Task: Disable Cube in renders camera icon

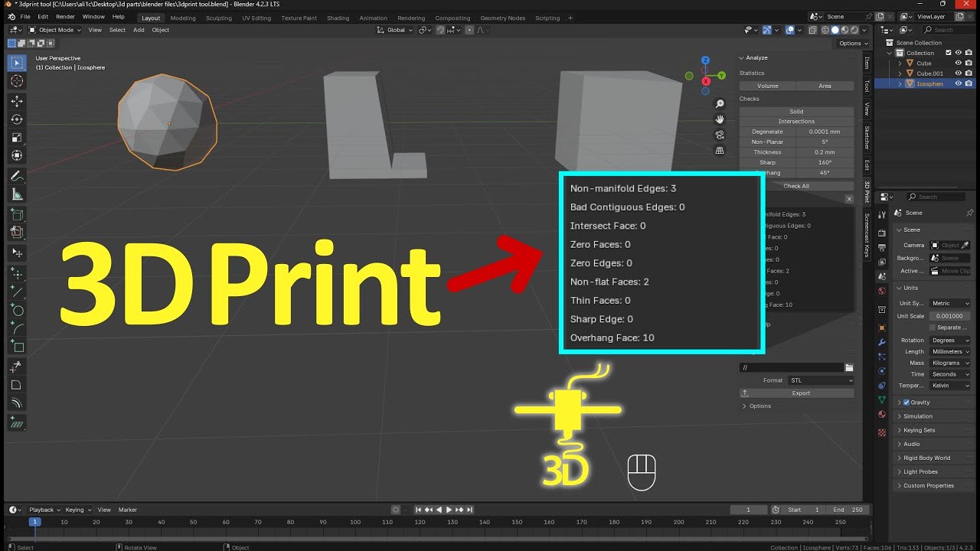Action: (x=969, y=64)
